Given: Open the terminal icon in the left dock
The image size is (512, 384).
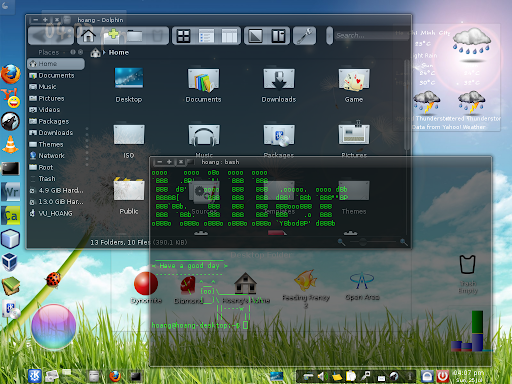Looking at the screenshot, I should (10, 169).
